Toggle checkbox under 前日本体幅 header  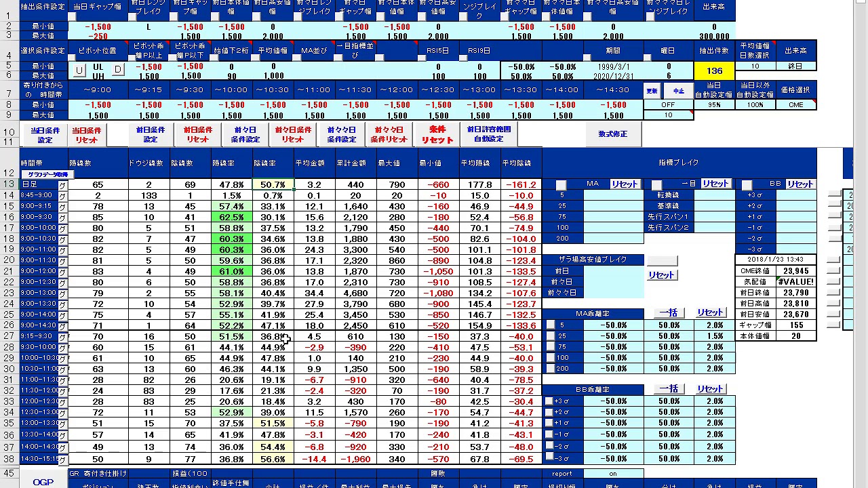[x=215, y=17]
